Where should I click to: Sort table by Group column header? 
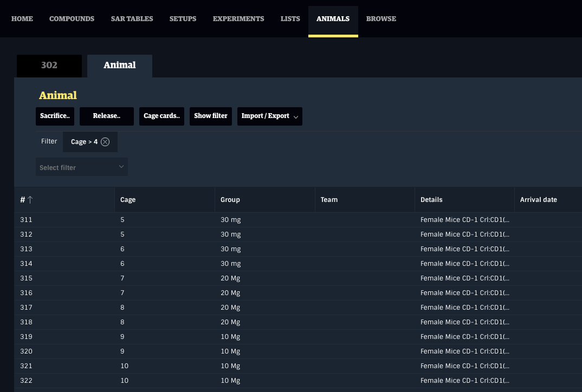(230, 200)
